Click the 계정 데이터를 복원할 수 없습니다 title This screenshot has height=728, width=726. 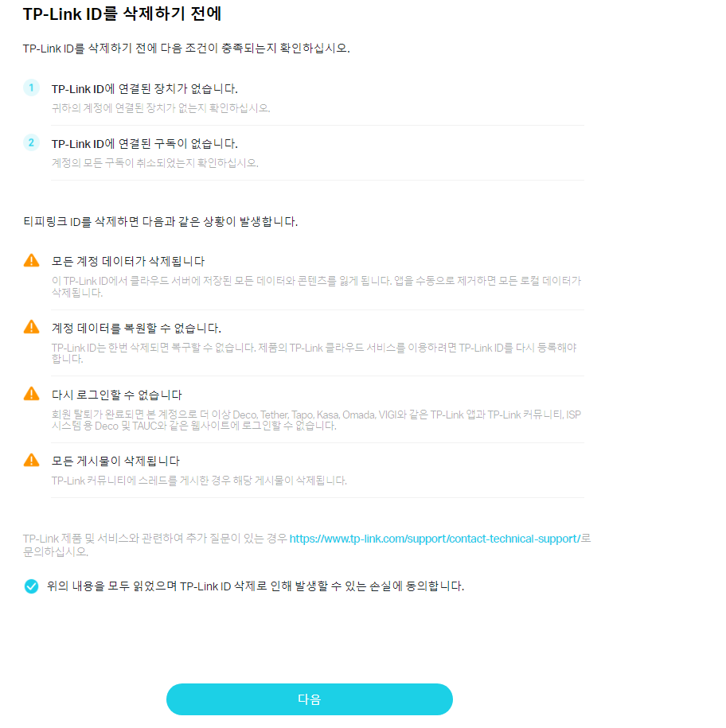[x=136, y=329]
